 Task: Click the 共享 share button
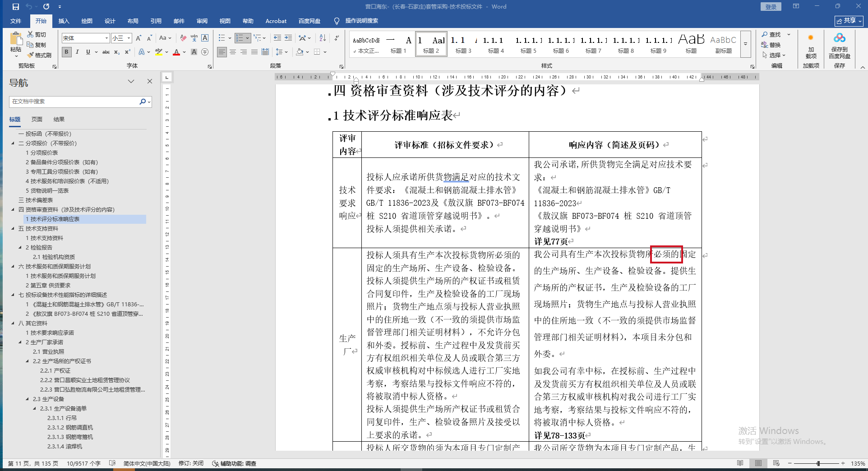click(849, 21)
